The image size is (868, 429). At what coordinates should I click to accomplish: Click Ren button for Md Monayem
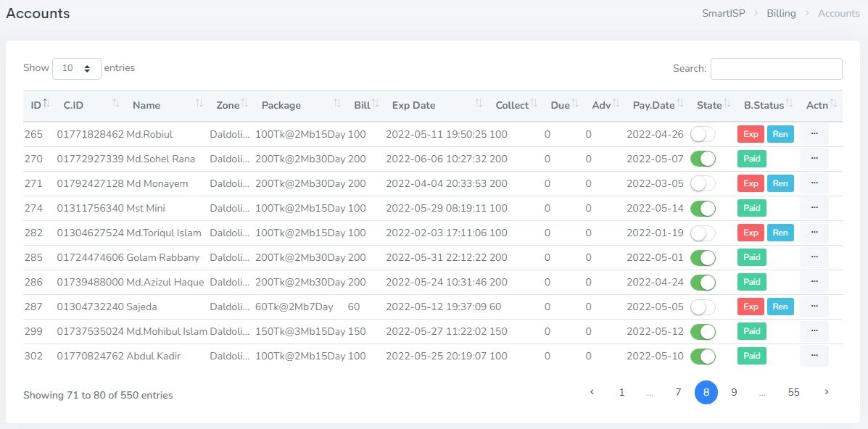(780, 183)
